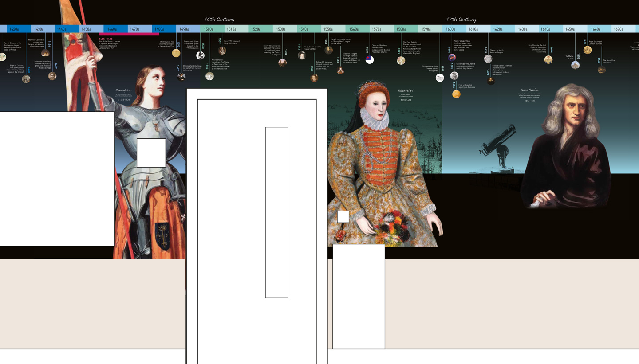Open the 1534 Church of England thumbnail
The height and width of the screenshot is (364, 639).
[282, 63]
